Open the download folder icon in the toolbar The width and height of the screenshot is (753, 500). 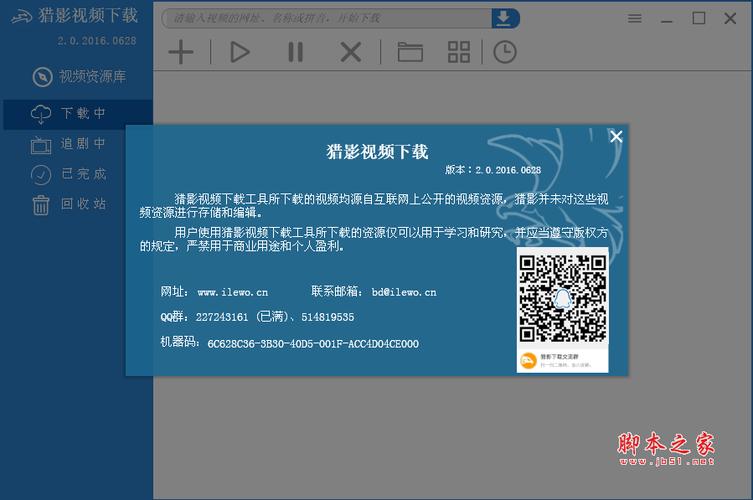[x=410, y=52]
